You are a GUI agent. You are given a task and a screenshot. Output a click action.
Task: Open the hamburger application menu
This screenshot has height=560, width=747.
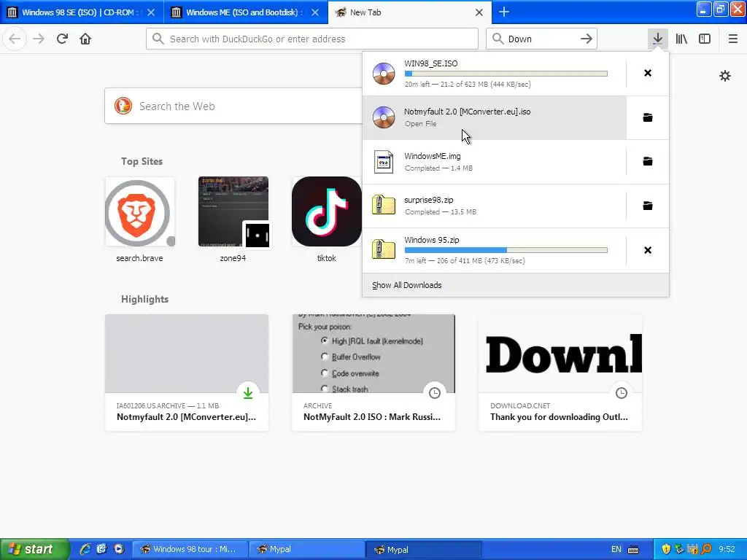pyautogui.click(x=733, y=39)
